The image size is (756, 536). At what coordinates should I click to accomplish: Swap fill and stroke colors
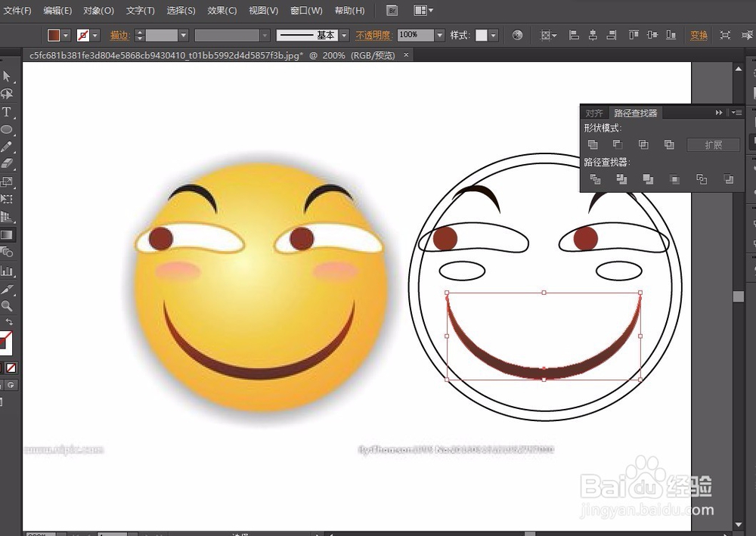pyautogui.click(x=10, y=322)
